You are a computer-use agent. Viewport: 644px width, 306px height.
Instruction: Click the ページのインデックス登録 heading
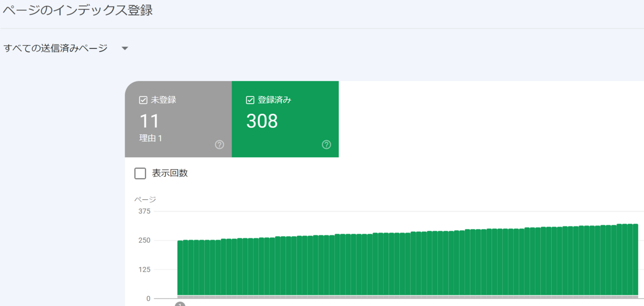(x=78, y=11)
